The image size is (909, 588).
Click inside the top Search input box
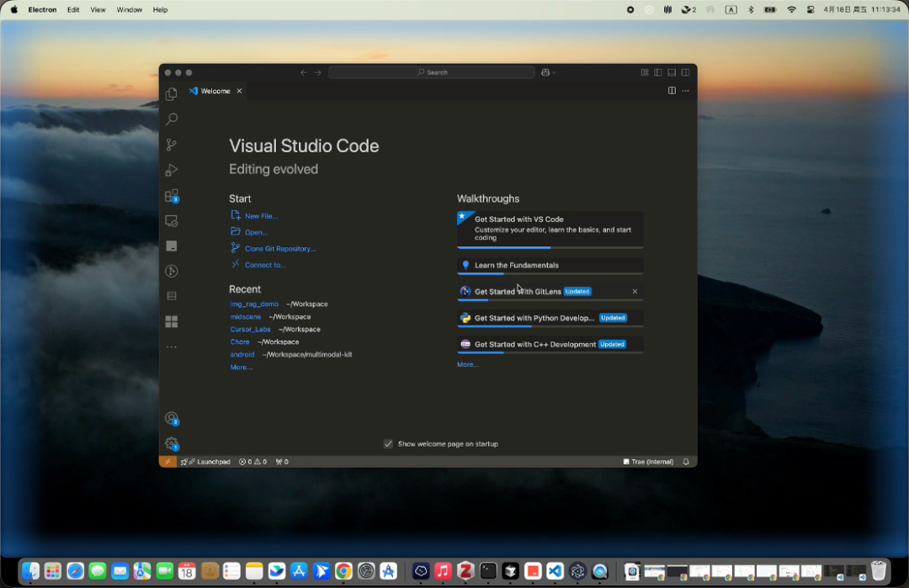[432, 72]
